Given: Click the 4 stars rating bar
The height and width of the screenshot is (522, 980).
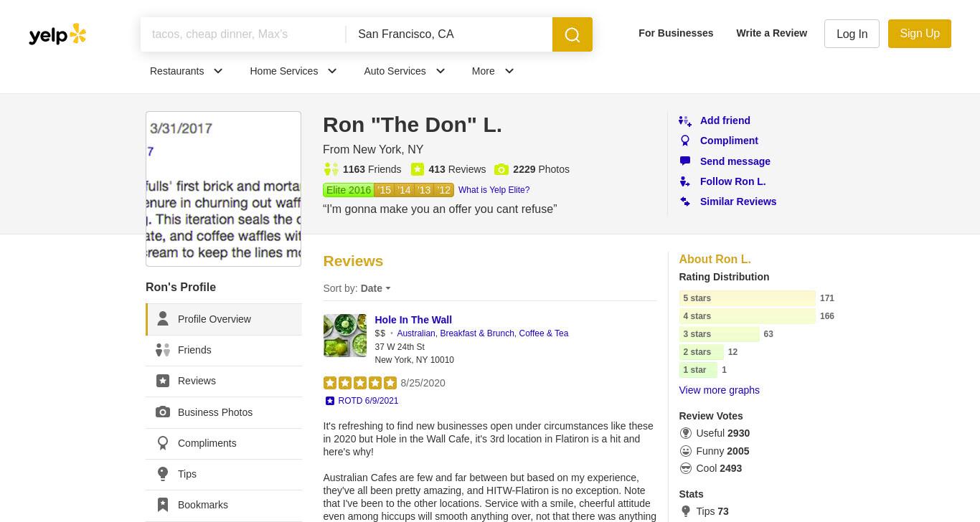Looking at the screenshot, I should 747,316.
